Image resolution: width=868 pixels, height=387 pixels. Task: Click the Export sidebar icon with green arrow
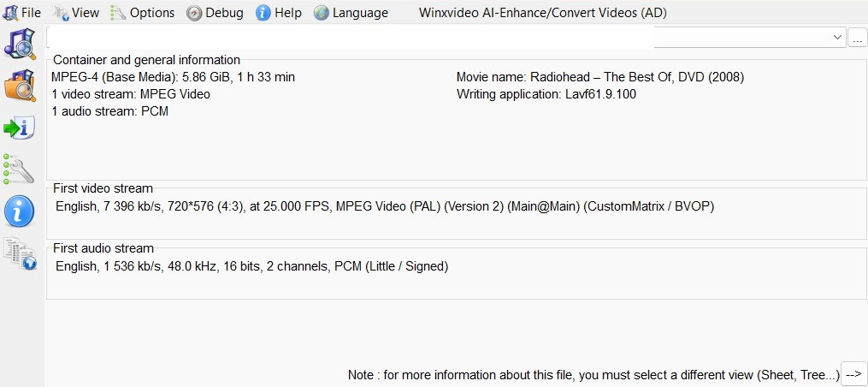21,128
